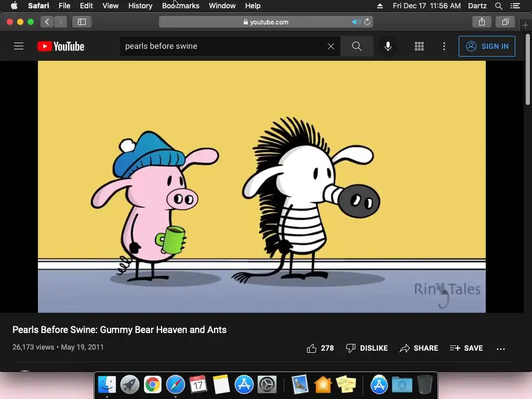Like the video with thumbs up

[320, 348]
